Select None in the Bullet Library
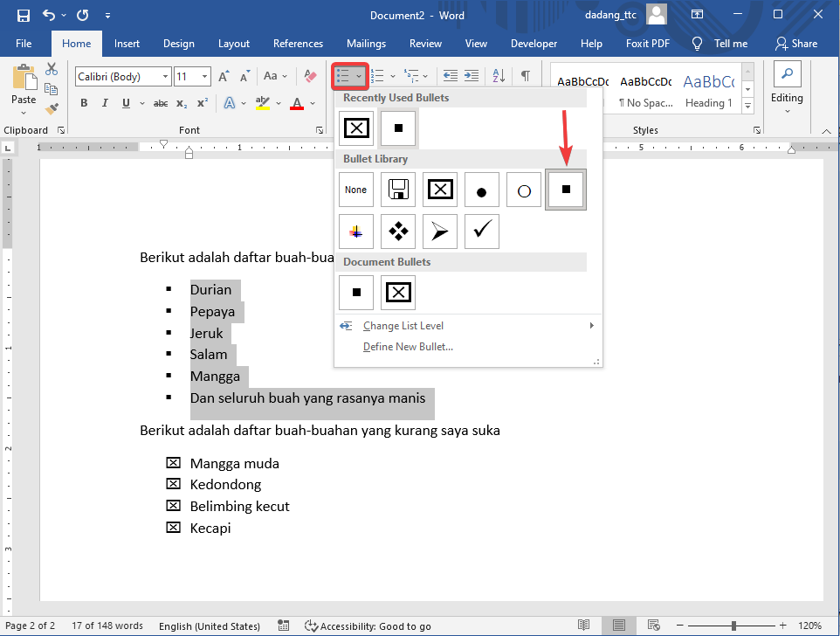The image size is (840, 636). (x=355, y=190)
